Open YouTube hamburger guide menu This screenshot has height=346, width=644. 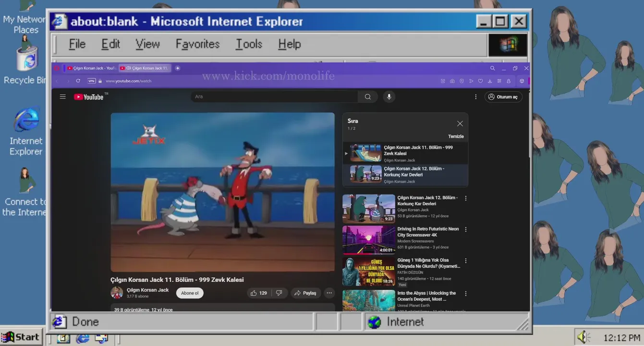(x=62, y=97)
